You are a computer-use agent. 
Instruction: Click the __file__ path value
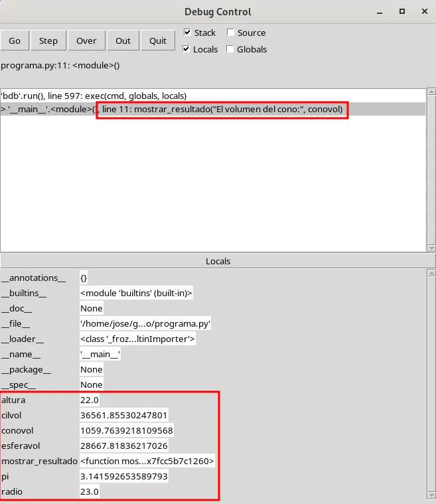[145, 323]
